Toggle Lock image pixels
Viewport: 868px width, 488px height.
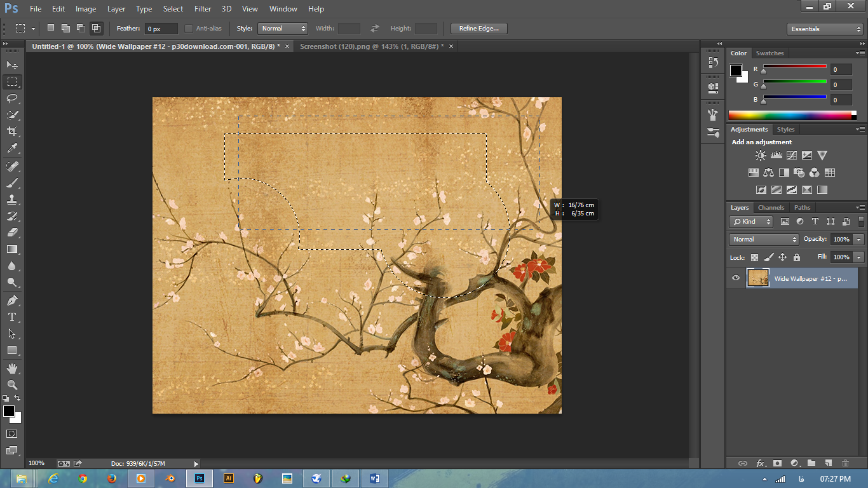[768, 257]
